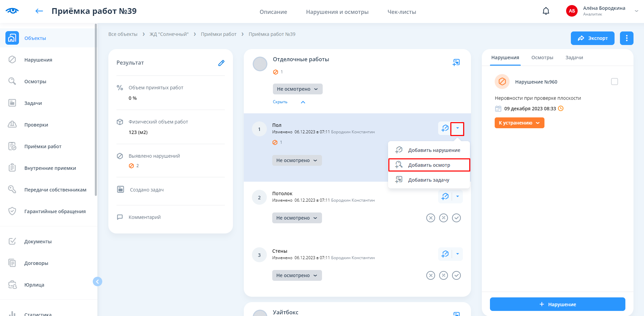
Task: Mark Потолок as rejected with cross icon
Action: [430, 218]
